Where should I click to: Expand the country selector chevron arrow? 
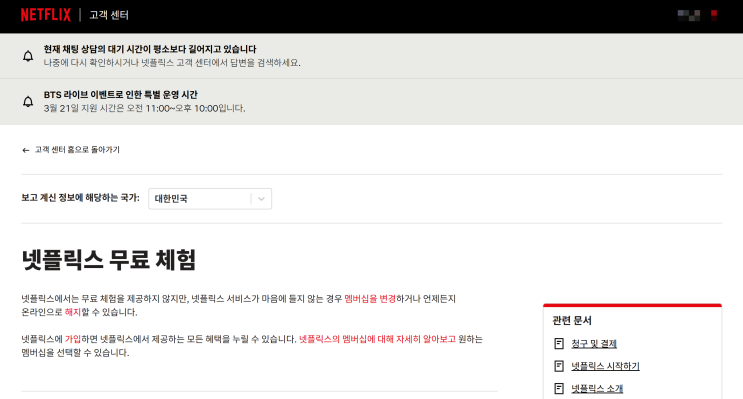point(261,199)
